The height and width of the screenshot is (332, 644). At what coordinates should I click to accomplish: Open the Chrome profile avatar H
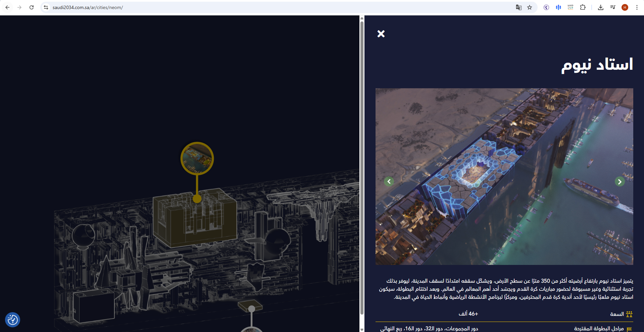pyautogui.click(x=625, y=7)
